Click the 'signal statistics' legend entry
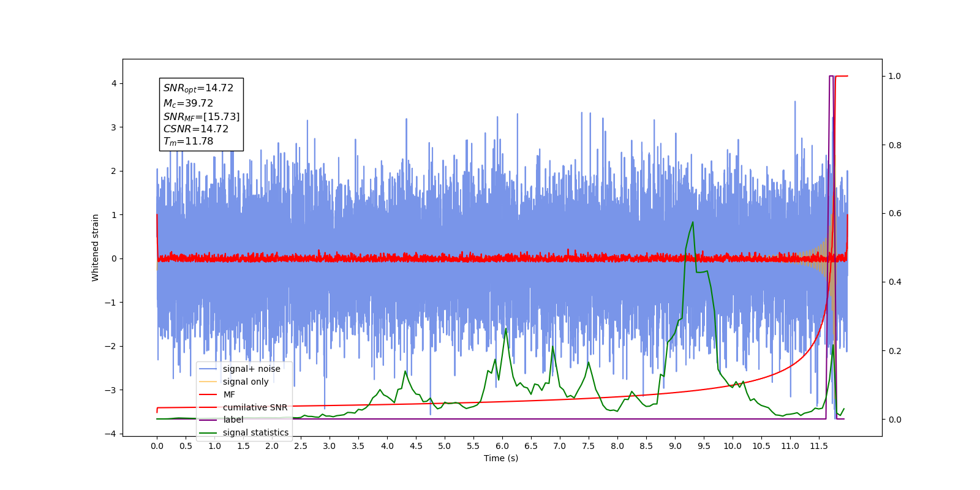 pyautogui.click(x=244, y=432)
